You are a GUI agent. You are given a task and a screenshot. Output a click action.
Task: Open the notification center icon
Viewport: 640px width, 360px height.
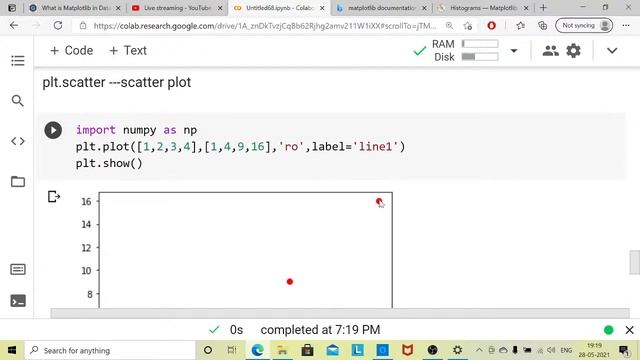click(x=624, y=350)
